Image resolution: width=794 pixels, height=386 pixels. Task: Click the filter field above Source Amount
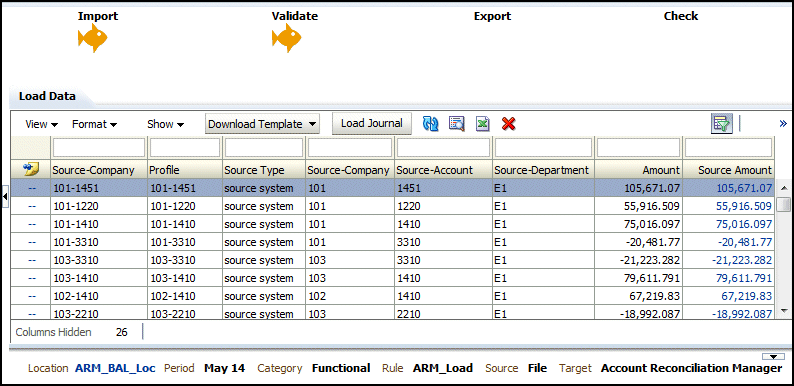(729, 147)
